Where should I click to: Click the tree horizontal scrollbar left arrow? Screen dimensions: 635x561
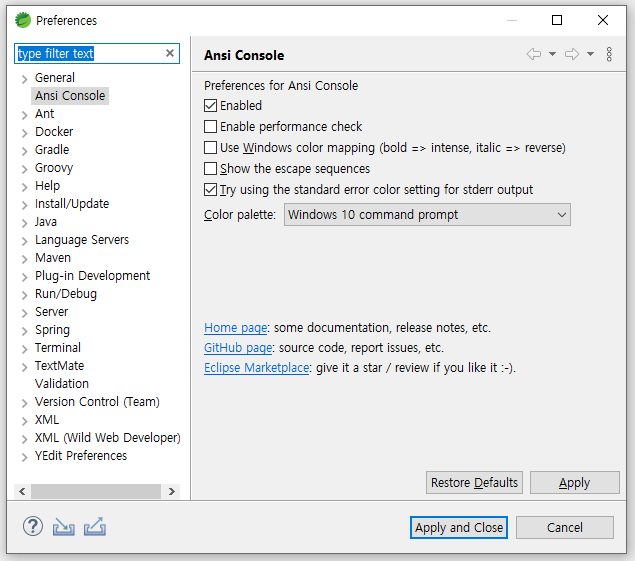coord(22,491)
